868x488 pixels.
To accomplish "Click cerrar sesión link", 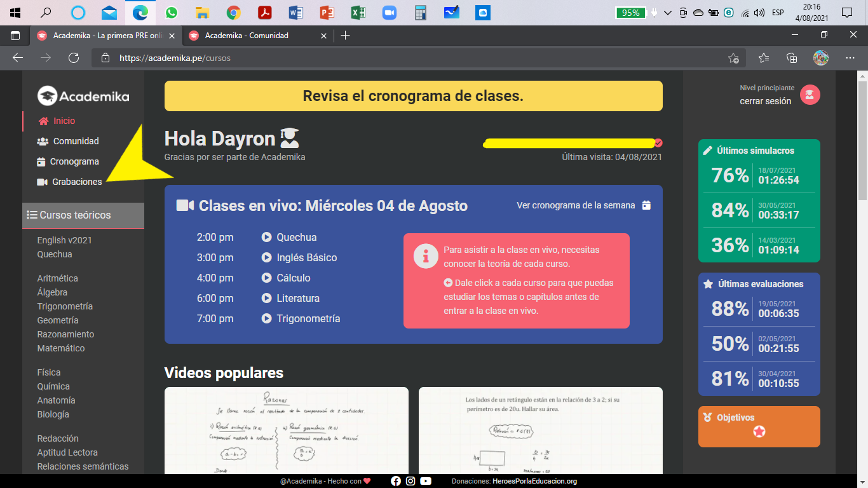I will [766, 101].
